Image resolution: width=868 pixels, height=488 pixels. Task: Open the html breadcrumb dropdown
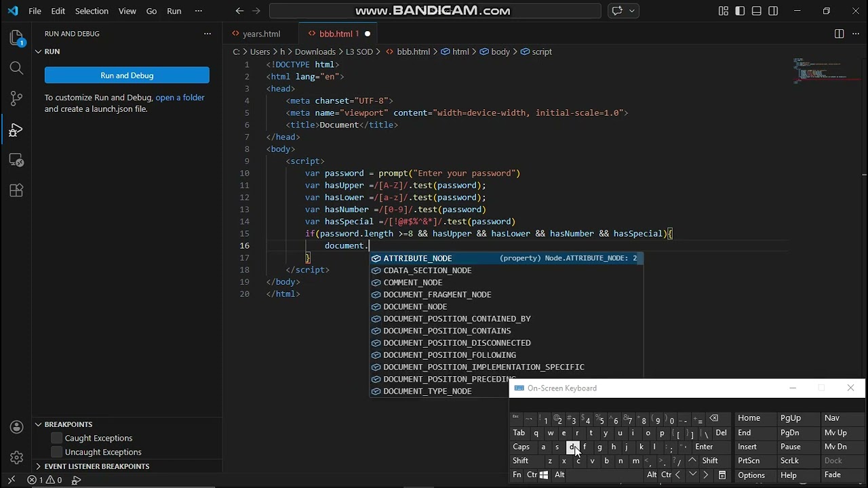454,52
